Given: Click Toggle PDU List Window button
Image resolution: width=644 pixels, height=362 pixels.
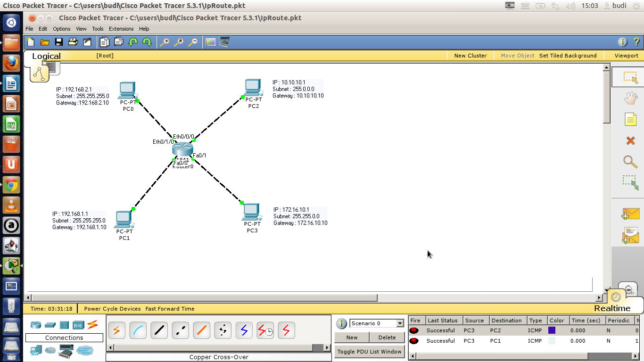Looking at the screenshot, I should click(x=370, y=352).
